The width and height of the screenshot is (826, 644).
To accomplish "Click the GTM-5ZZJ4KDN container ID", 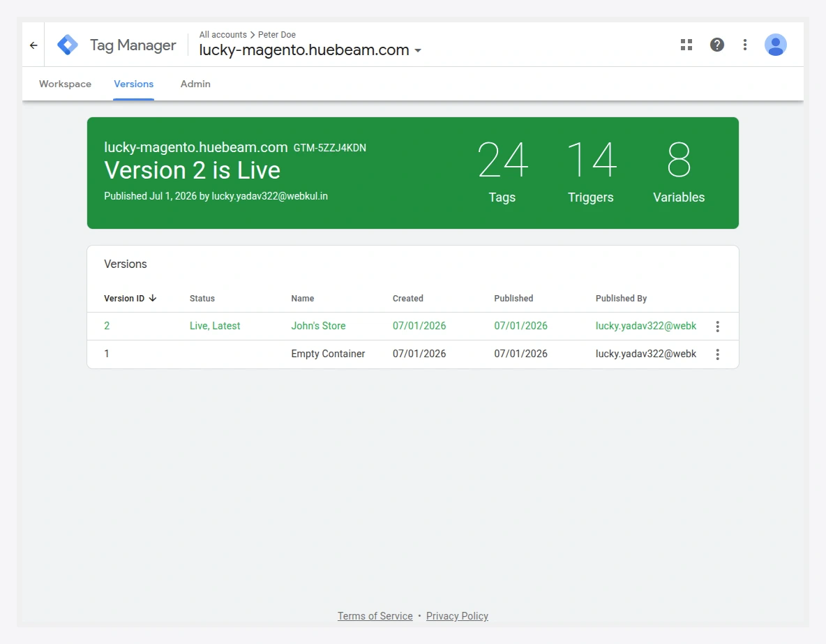I will point(330,148).
